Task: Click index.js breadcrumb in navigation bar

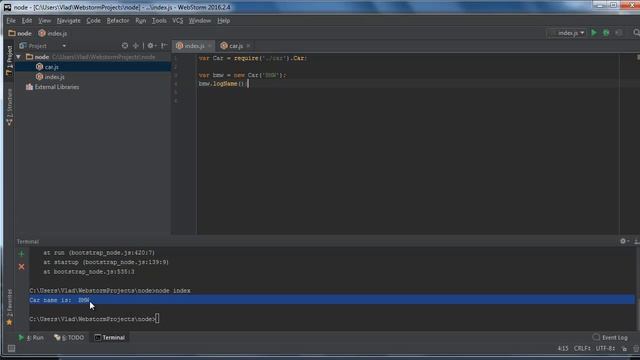Action: pyautogui.click(x=53, y=33)
